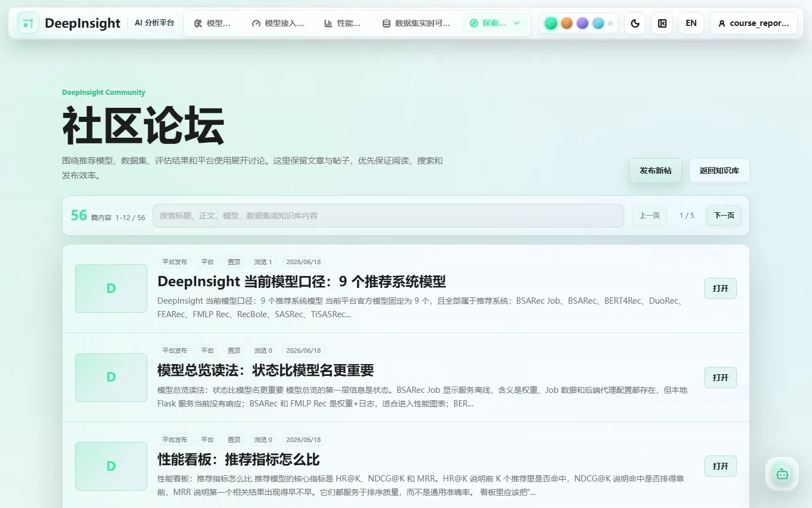Open the chatbot assistant floating icon

pos(782,474)
